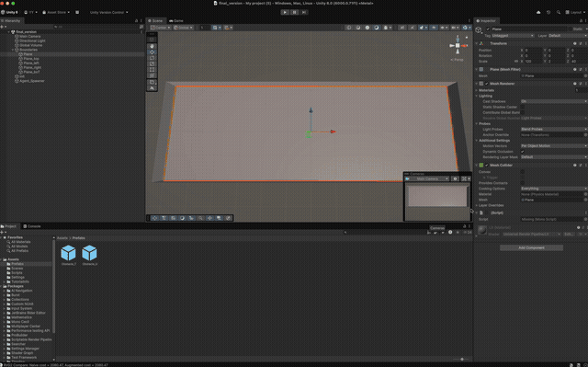Select the first Obstacle prefab thumbnail
This screenshot has width=588, height=367.
(x=68, y=253)
